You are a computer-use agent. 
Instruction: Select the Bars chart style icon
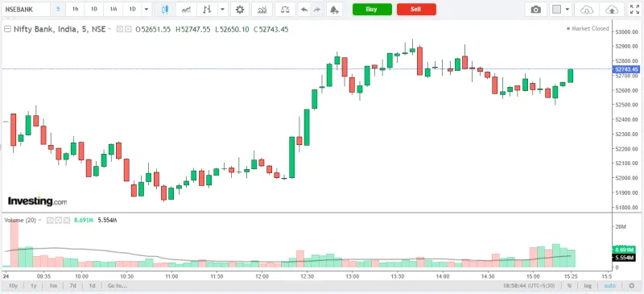(208, 9)
